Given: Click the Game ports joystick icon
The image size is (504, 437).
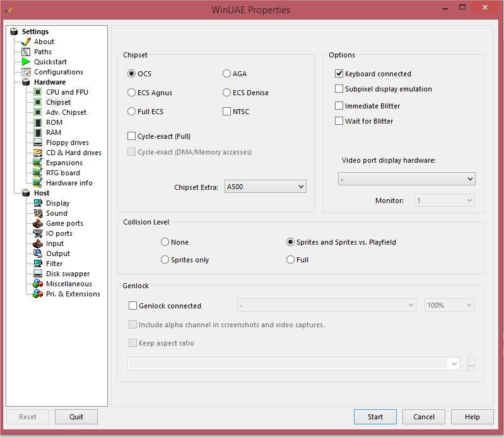Looking at the screenshot, I should [x=38, y=223].
